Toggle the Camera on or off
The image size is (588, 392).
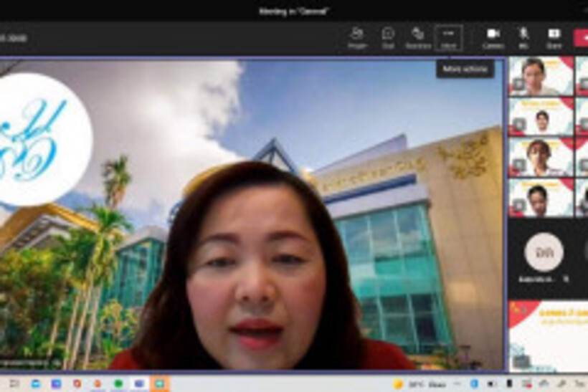point(493,38)
